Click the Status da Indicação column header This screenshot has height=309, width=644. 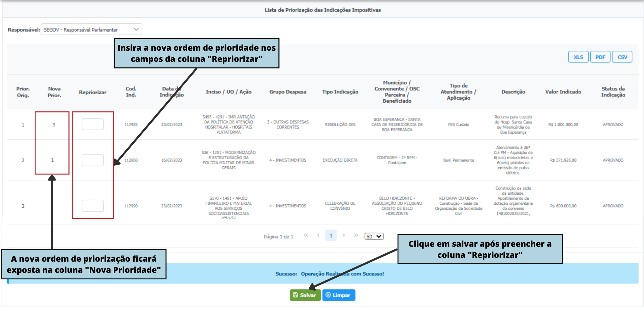613,92
